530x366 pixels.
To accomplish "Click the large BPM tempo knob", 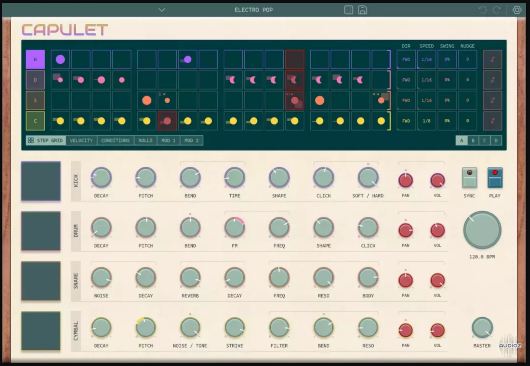I will click(x=482, y=230).
